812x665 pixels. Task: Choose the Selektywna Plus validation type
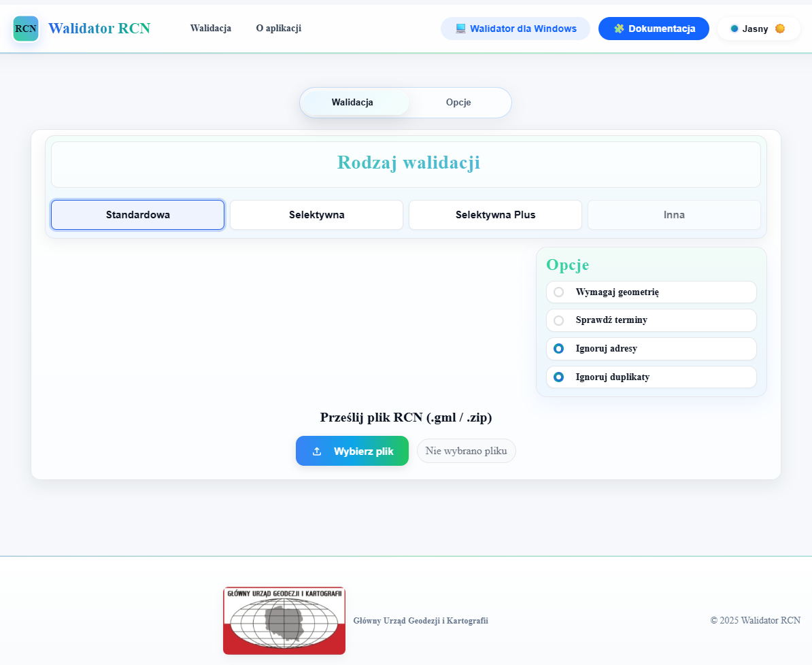click(495, 215)
